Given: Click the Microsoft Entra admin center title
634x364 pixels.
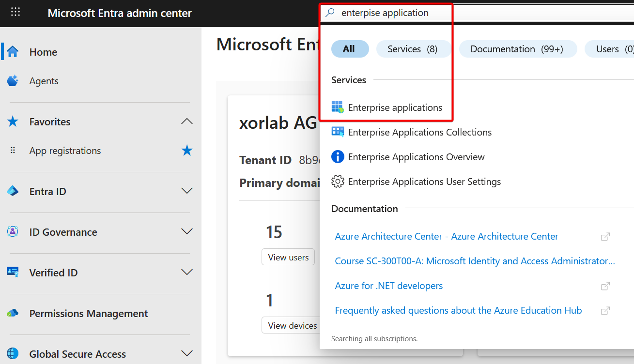Looking at the screenshot, I should (x=120, y=13).
